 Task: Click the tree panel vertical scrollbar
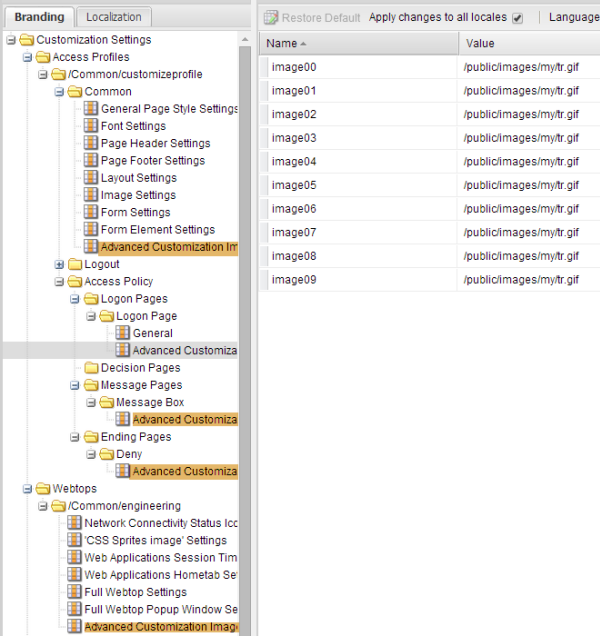pos(244,300)
